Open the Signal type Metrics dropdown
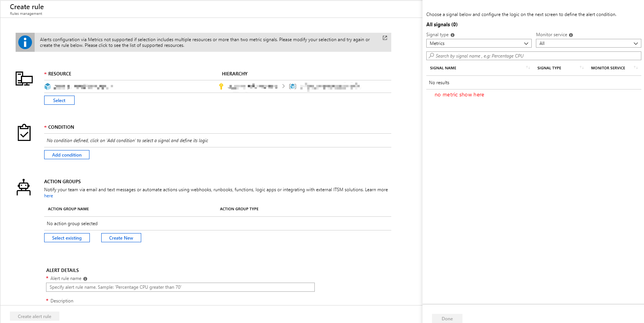The height and width of the screenshot is (323, 644). pyautogui.click(x=479, y=43)
